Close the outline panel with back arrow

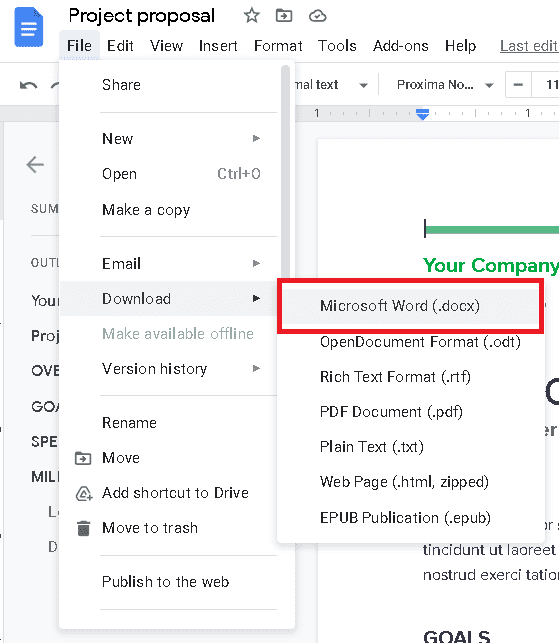click(35, 165)
